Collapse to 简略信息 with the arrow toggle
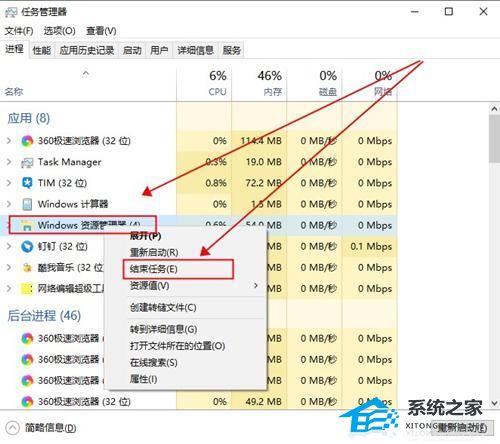 [12, 428]
